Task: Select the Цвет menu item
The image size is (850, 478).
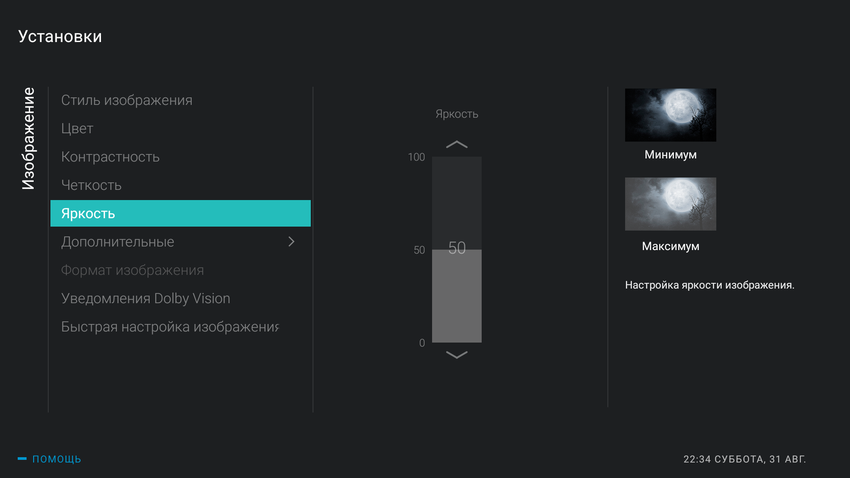Action: coord(77,128)
